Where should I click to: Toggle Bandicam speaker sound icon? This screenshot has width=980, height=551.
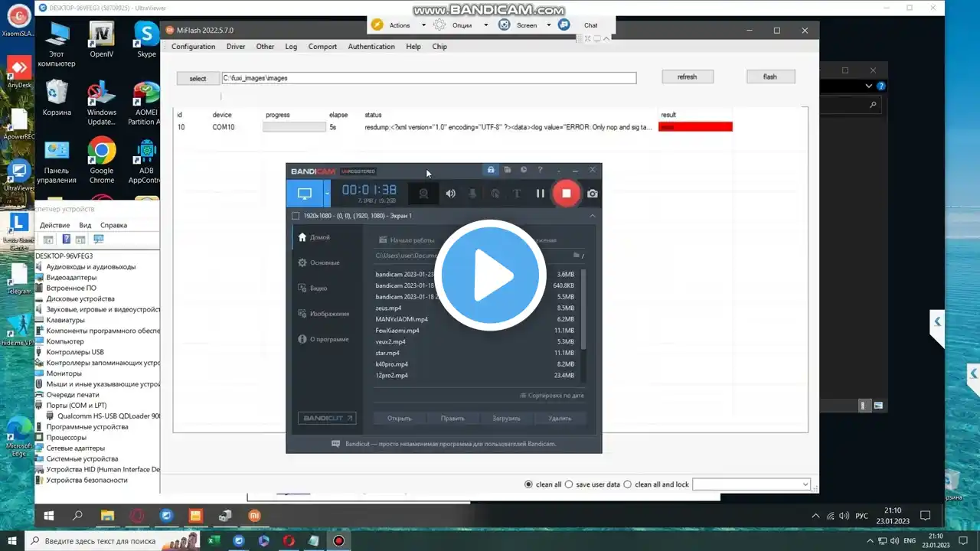click(451, 194)
